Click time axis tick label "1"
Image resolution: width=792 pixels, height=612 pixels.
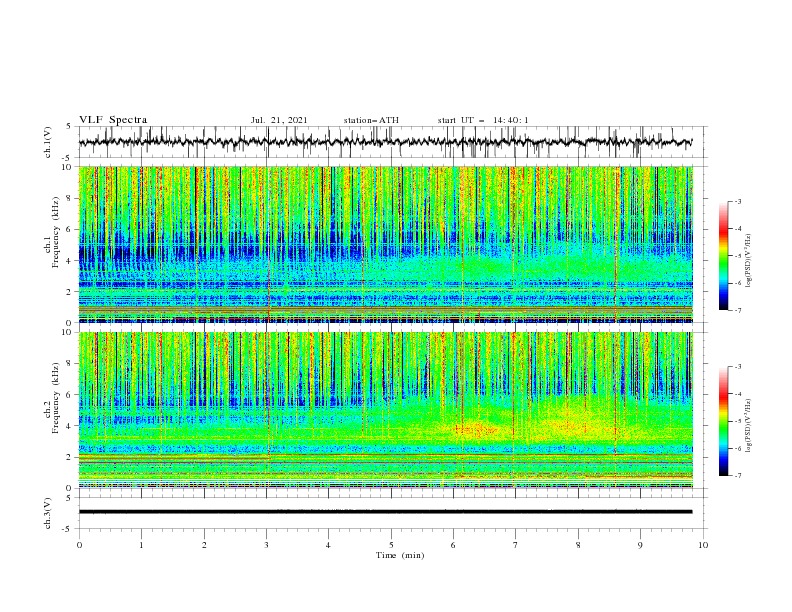coord(141,545)
